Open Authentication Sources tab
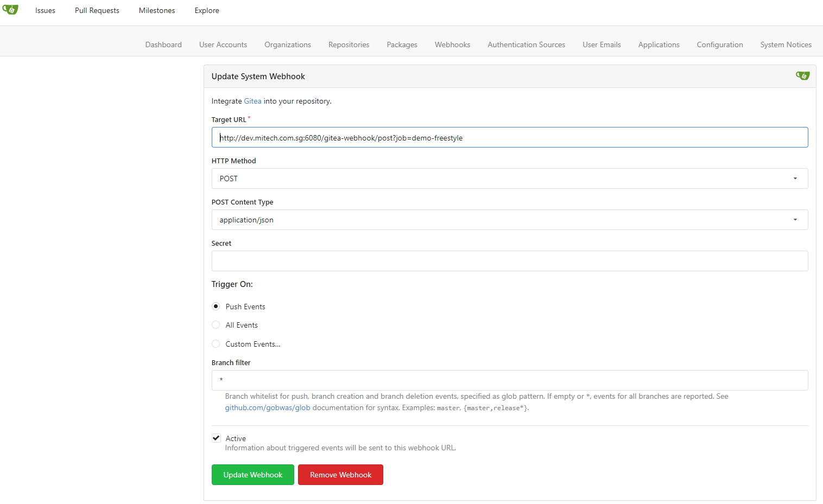 click(526, 44)
